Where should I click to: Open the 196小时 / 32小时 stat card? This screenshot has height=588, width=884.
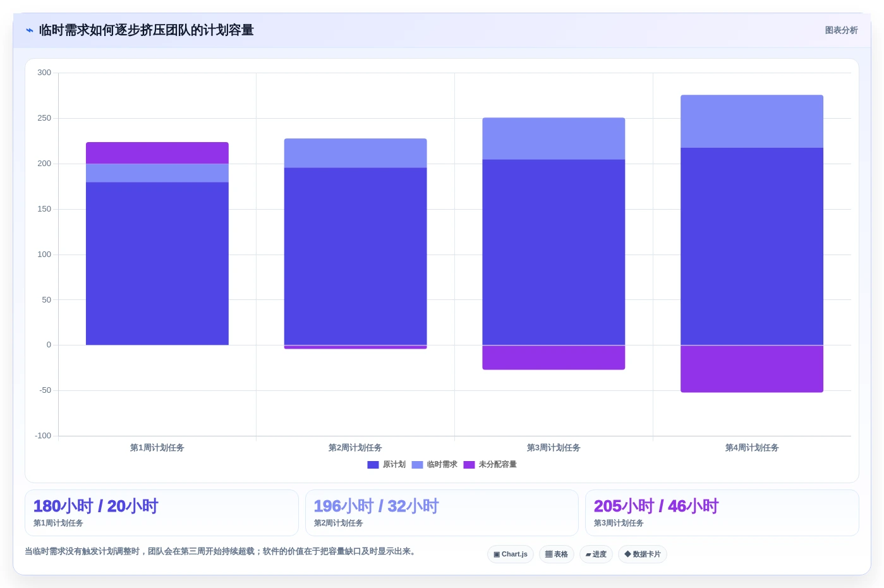click(x=442, y=513)
